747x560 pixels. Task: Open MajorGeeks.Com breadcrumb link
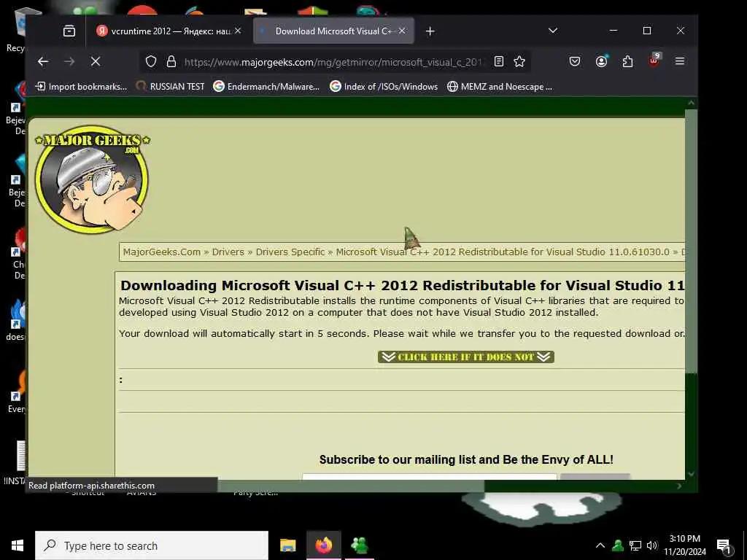click(x=161, y=252)
